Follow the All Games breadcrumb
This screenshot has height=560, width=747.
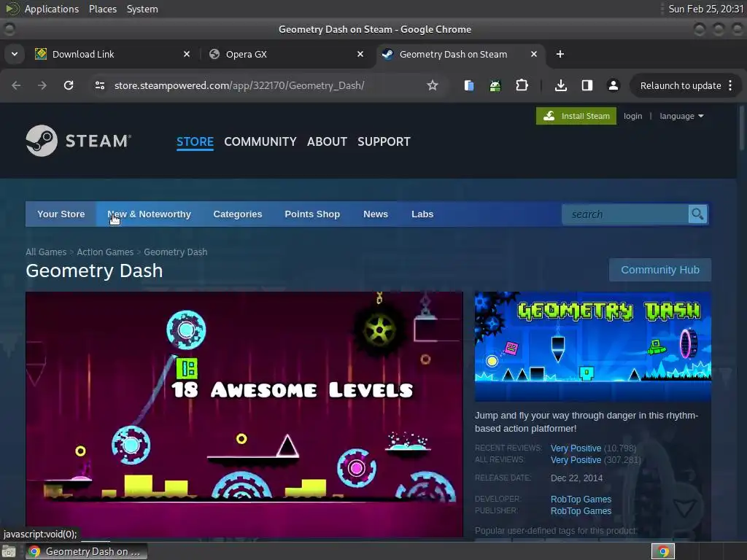(46, 252)
